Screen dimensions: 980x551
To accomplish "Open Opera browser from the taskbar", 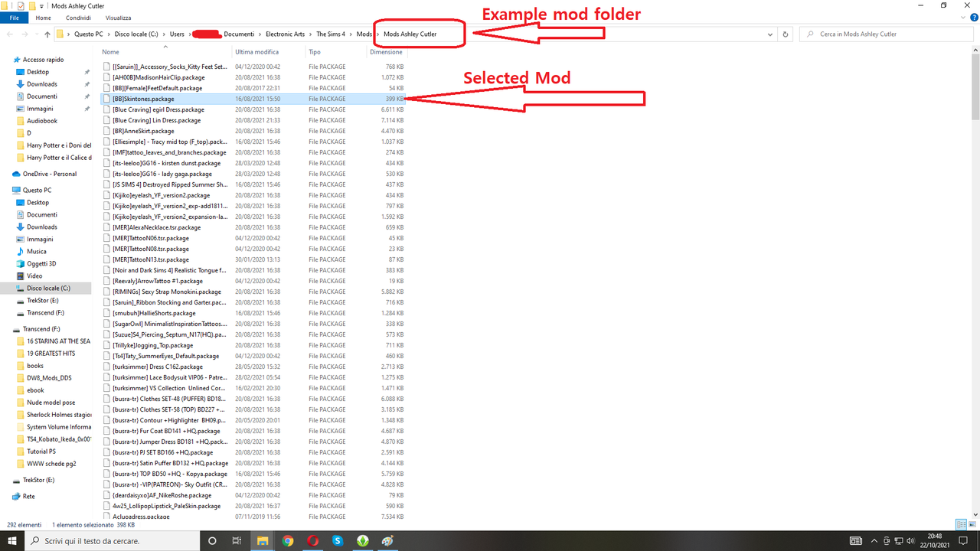I will click(312, 541).
